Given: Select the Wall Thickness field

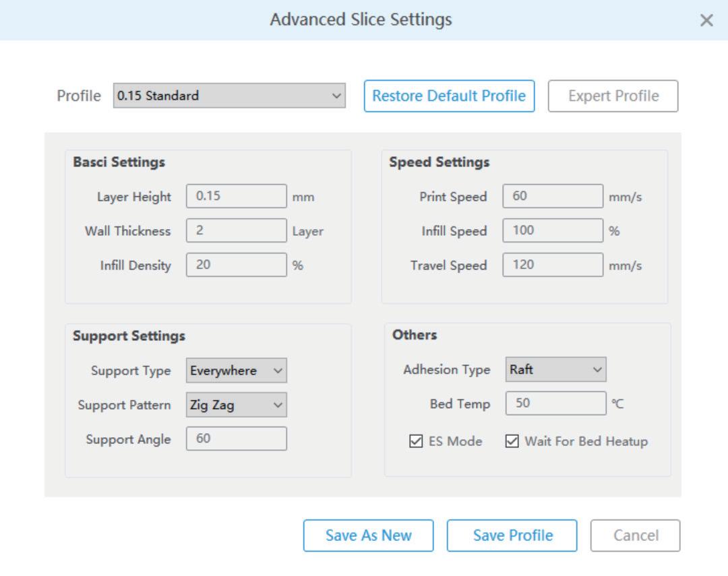Looking at the screenshot, I should pos(236,230).
